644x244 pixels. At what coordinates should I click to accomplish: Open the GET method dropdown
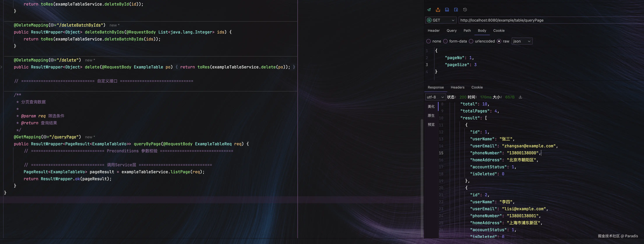point(440,20)
